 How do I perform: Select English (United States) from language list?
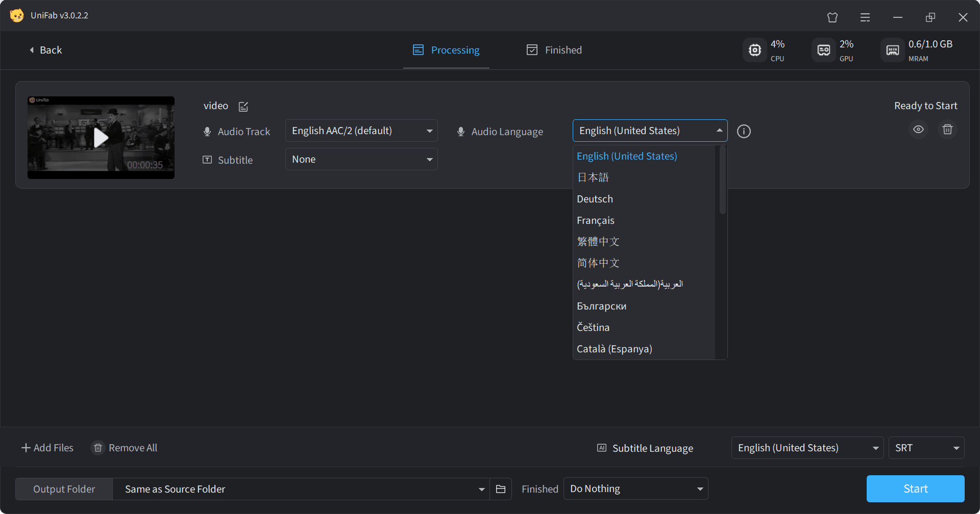pos(644,156)
